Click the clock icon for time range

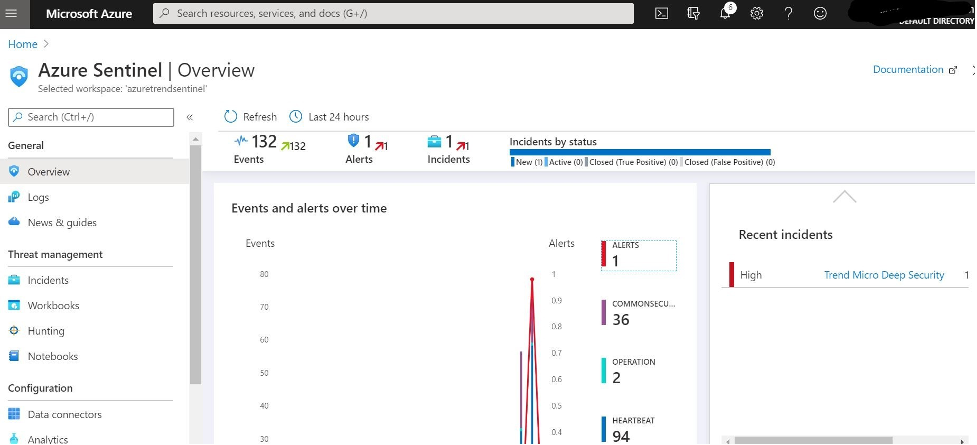coord(297,117)
